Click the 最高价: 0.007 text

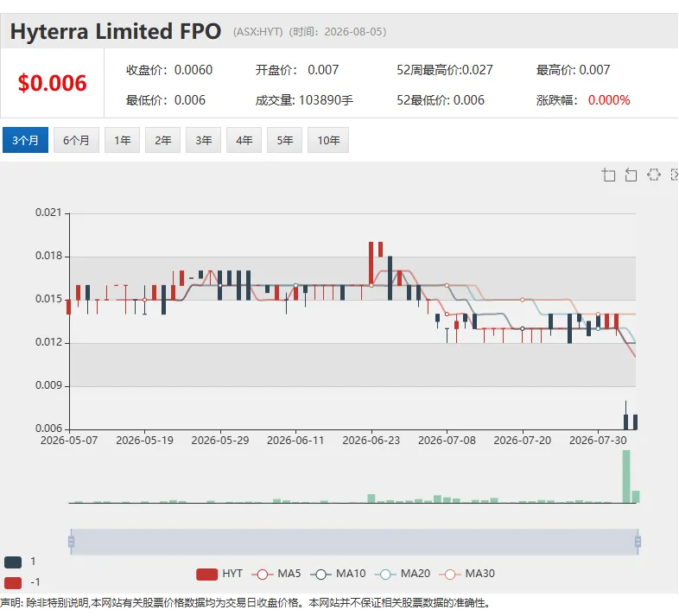(573, 70)
